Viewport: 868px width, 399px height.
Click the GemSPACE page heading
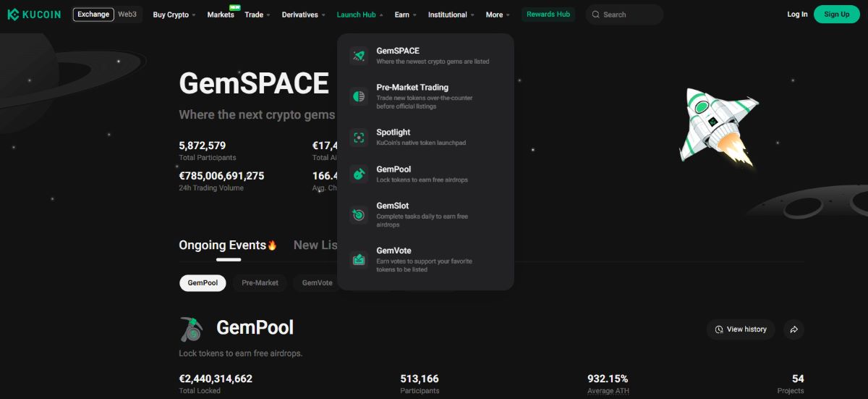pyautogui.click(x=254, y=83)
